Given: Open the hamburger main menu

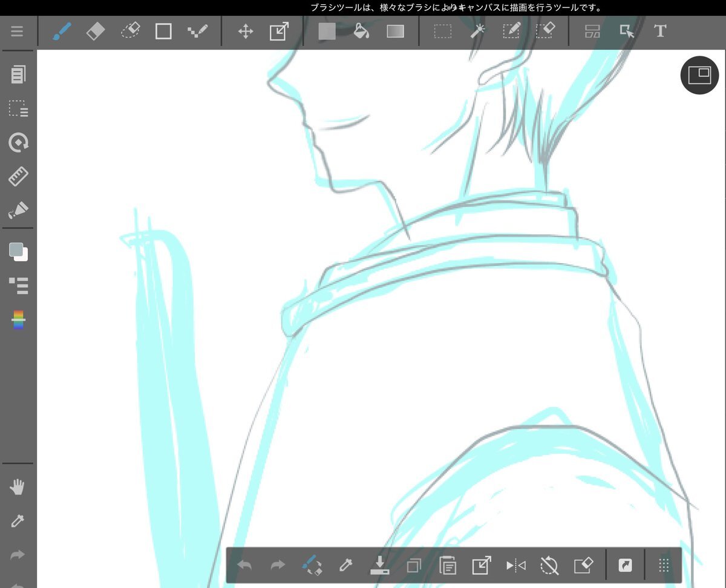Looking at the screenshot, I should point(17,31).
